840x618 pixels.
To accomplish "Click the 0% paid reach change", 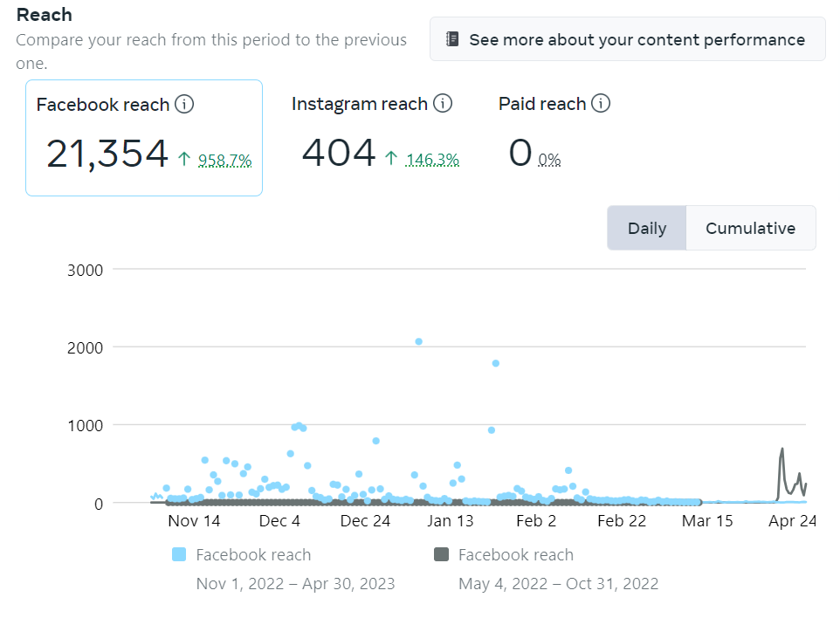I will point(549,160).
